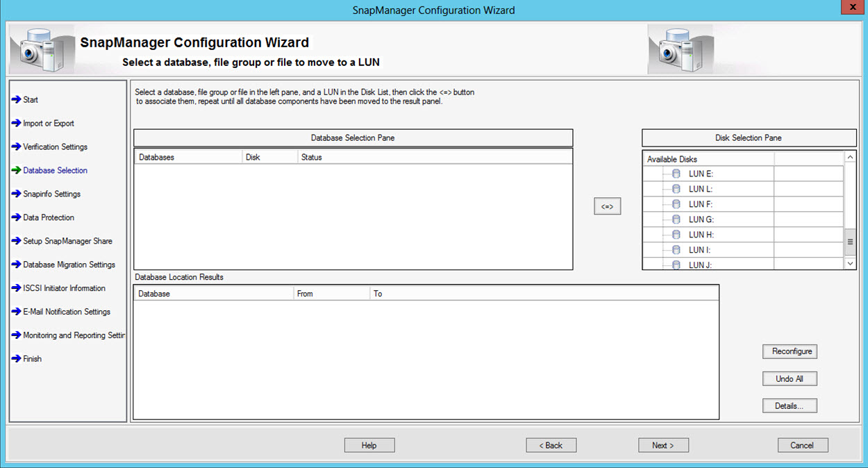Open Setup SnapManager Share step
Image resolution: width=868 pixels, height=468 pixels.
click(67, 242)
